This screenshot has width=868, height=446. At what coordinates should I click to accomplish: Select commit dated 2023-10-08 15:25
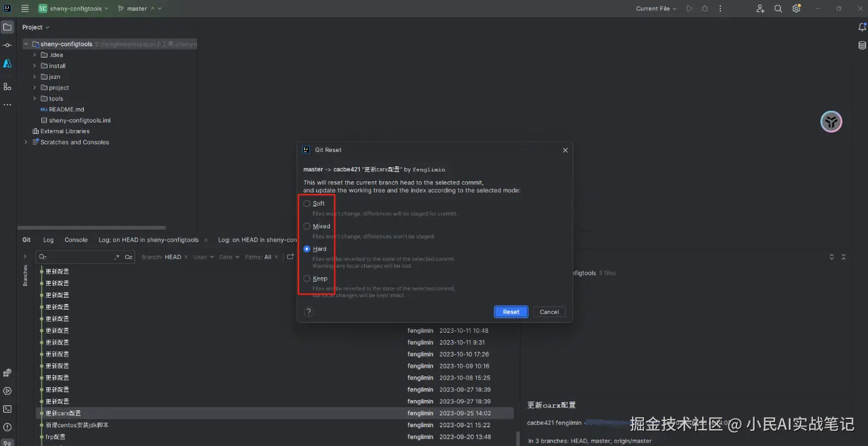[x=275, y=378]
